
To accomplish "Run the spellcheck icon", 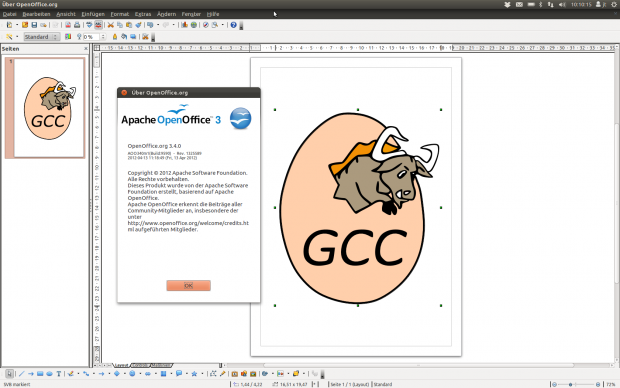I will (x=89, y=25).
